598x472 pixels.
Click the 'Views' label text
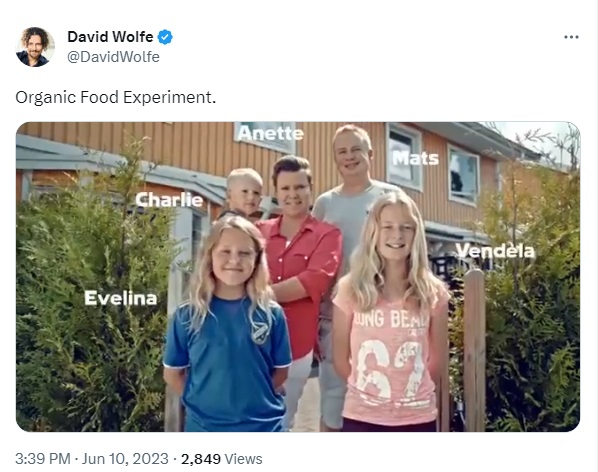243,459
